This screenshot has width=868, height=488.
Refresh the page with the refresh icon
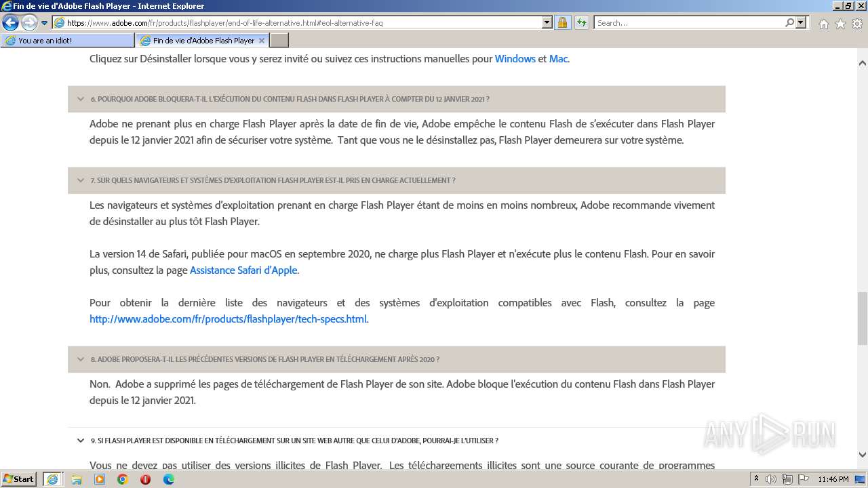[582, 22]
